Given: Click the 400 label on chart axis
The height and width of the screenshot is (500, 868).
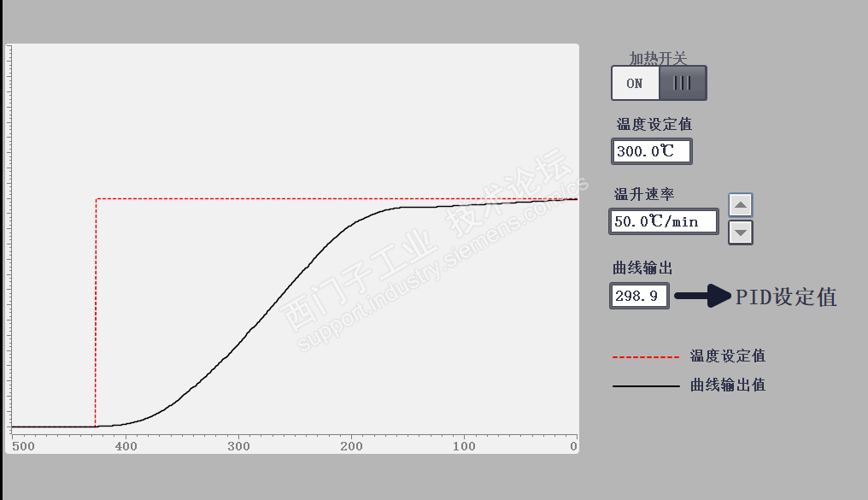Looking at the screenshot, I should [126, 446].
